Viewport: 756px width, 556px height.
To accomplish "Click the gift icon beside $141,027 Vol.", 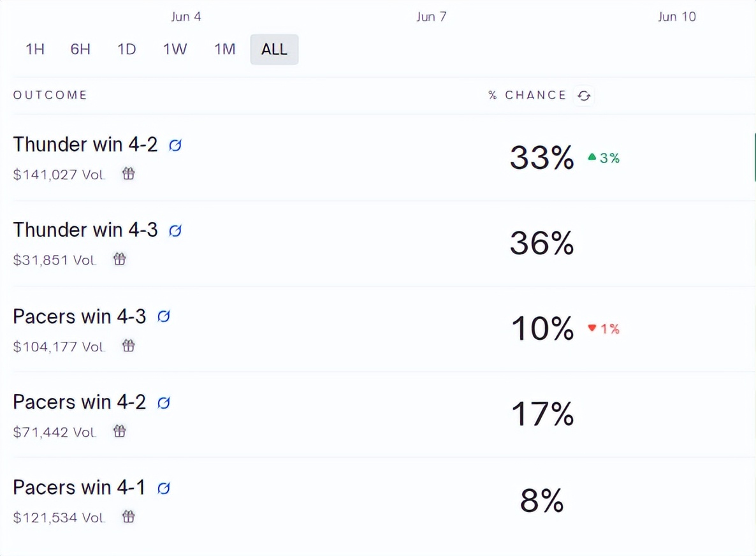I will (x=128, y=173).
